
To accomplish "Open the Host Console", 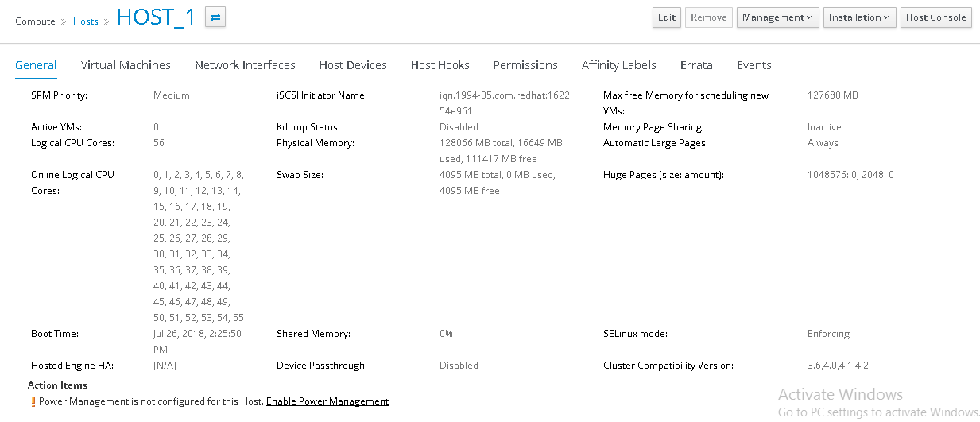I will click(x=935, y=17).
